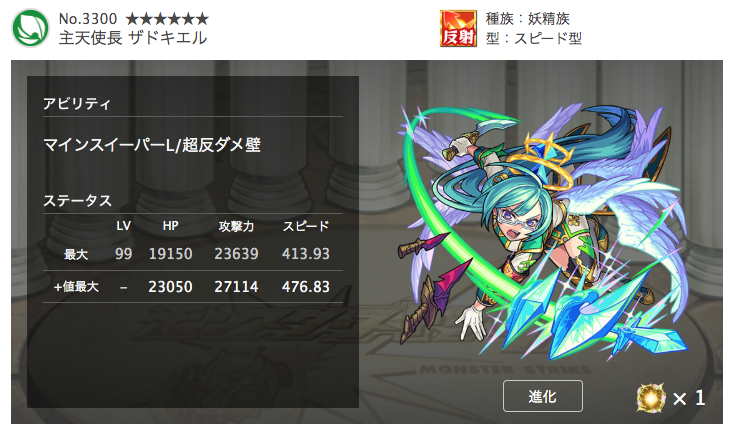Click the monster name 主天使長 ザドキエル
Image resolution: width=729 pixels, height=430 pixels.
(x=133, y=38)
